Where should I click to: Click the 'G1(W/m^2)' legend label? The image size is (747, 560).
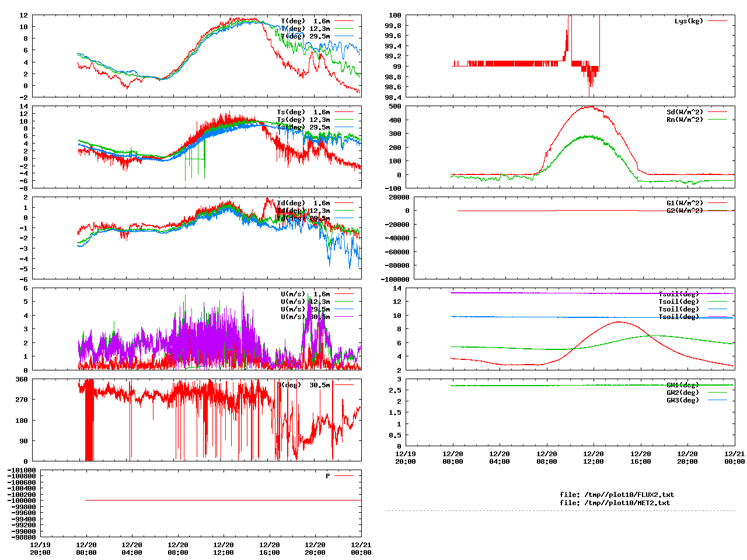(685, 203)
